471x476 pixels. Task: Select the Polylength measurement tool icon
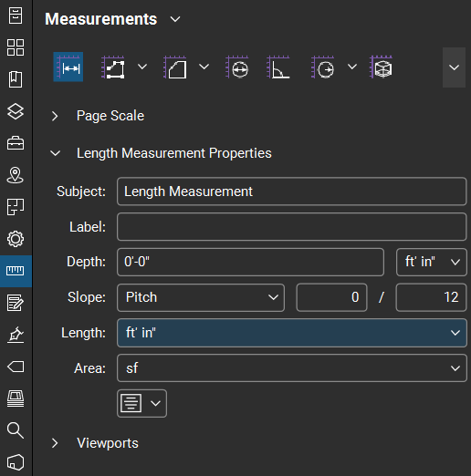point(113,67)
